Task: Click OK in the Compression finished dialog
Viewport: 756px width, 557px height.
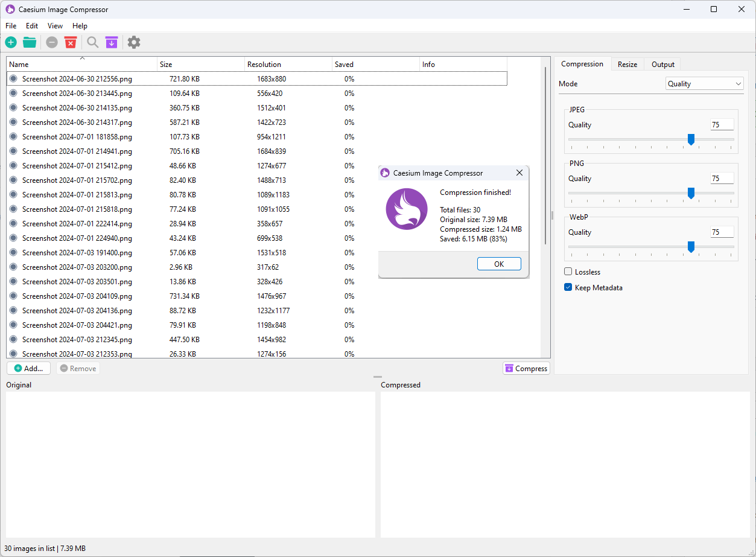Action: pos(499,264)
